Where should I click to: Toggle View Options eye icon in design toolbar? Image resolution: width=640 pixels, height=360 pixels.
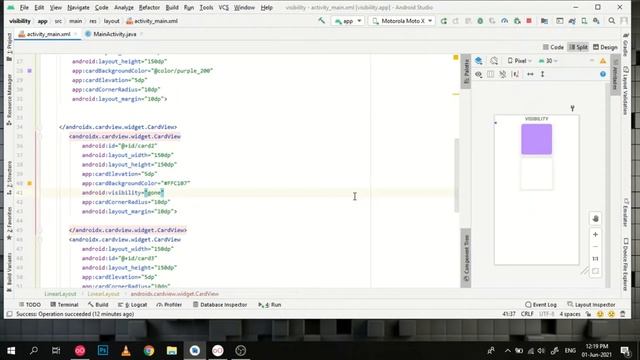pyautogui.click(x=478, y=74)
